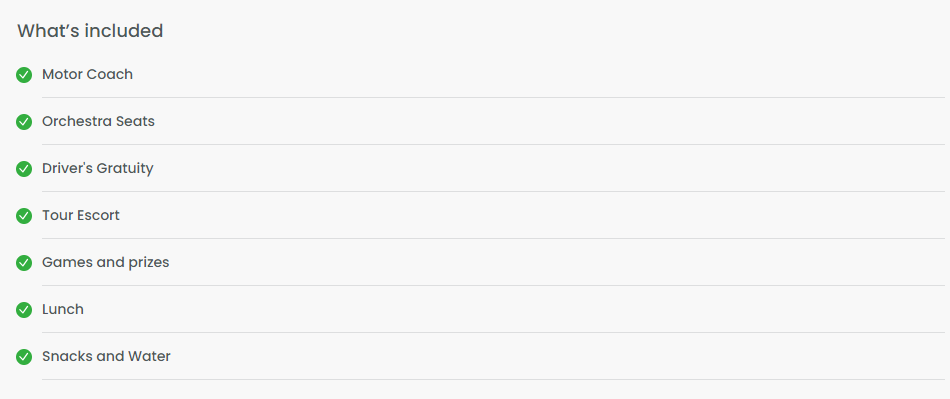Click the separator line below Lunch
950x399 pixels.
coord(493,332)
